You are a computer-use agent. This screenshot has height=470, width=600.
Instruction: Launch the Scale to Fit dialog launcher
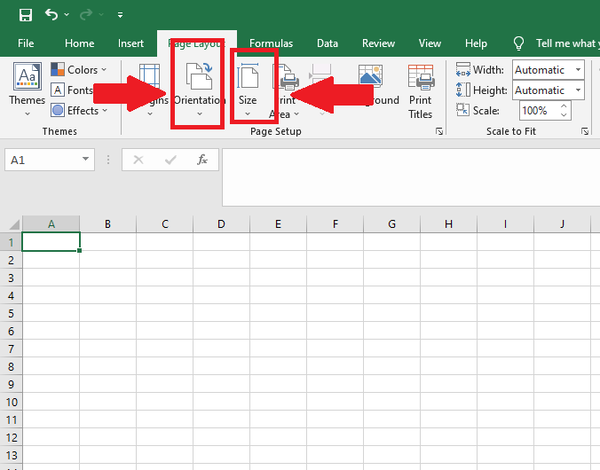click(x=585, y=131)
